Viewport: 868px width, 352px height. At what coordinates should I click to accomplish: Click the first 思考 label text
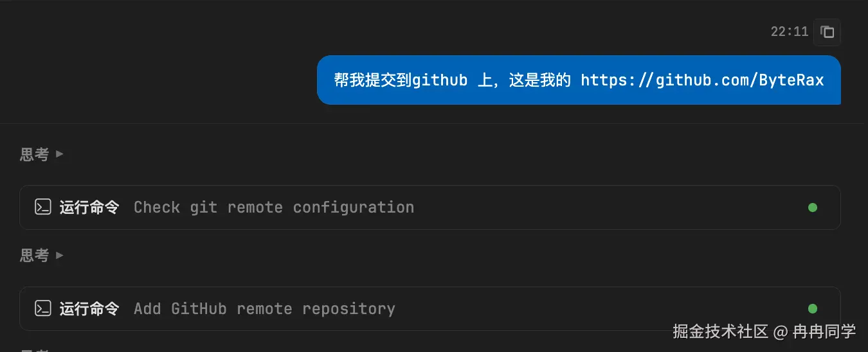click(34, 154)
